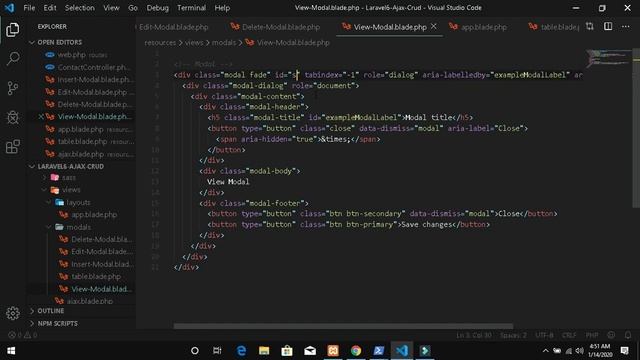Screen dimensions: 640x360
Task: Open the Extensions view icon
Action: click(x=13, y=147)
